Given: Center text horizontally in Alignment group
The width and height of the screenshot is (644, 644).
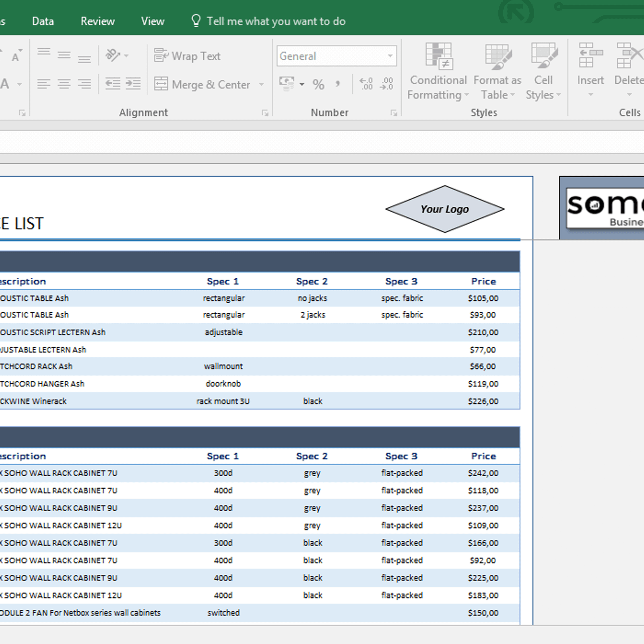Looking at the screenshot, I should tap(64, 84).
